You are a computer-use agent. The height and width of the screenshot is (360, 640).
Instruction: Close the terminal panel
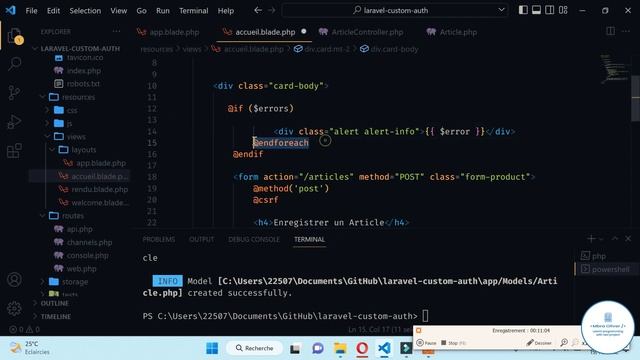[x=628, y=239]
